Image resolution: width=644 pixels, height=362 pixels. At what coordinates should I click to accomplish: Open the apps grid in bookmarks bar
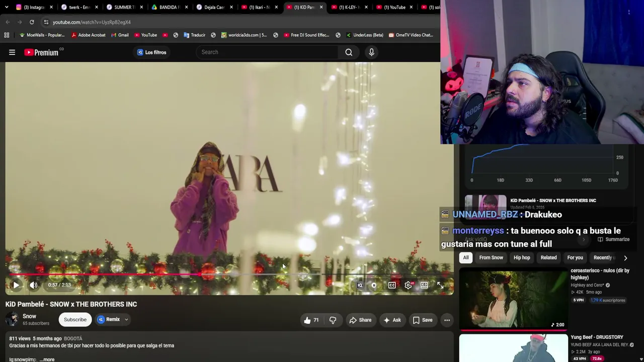tap(7, 35)
